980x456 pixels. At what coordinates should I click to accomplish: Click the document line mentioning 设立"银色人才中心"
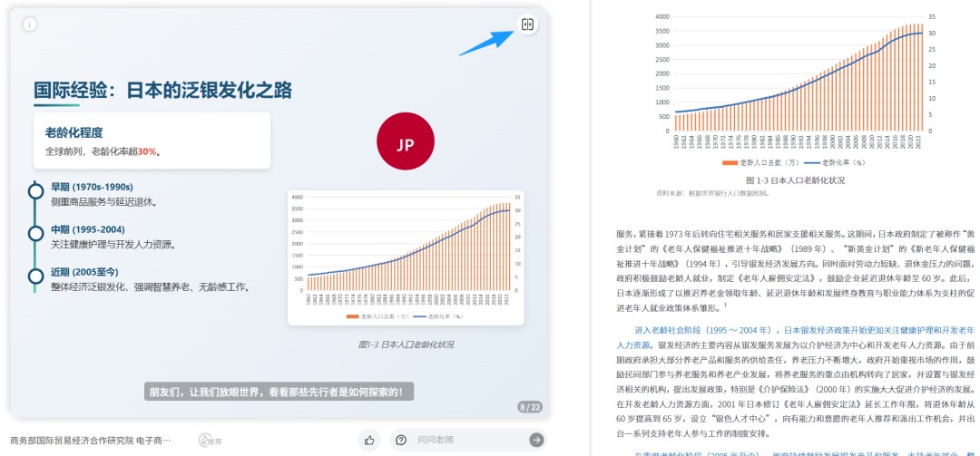point(795,419)
